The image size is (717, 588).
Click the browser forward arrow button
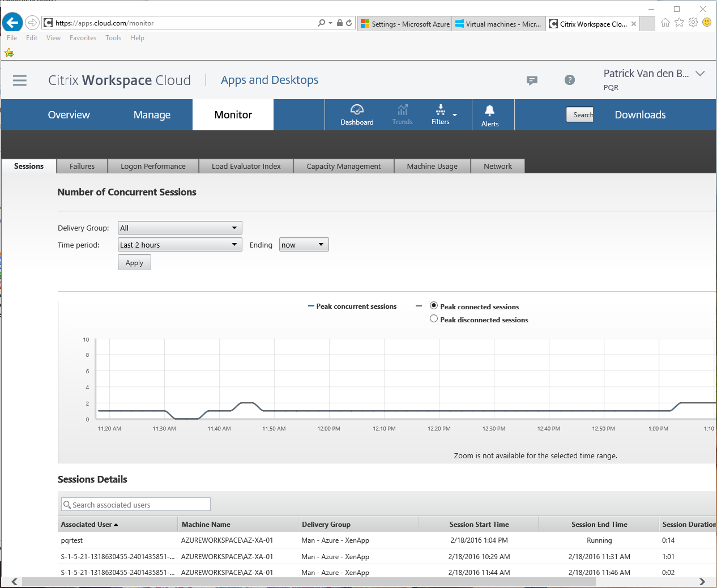(32, 23)
